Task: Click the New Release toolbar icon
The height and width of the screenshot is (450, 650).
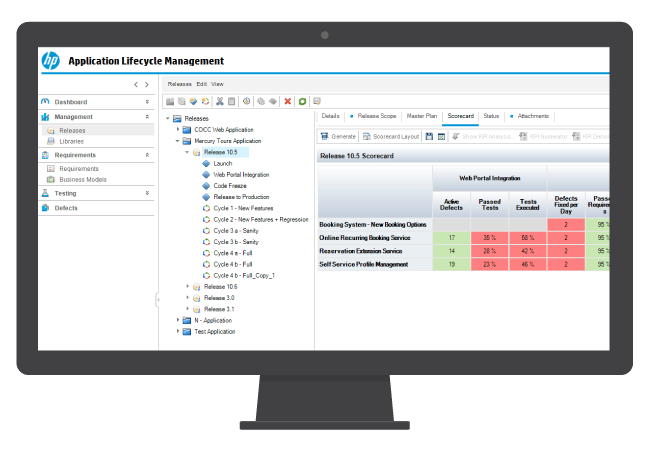Action: [182, 101]
